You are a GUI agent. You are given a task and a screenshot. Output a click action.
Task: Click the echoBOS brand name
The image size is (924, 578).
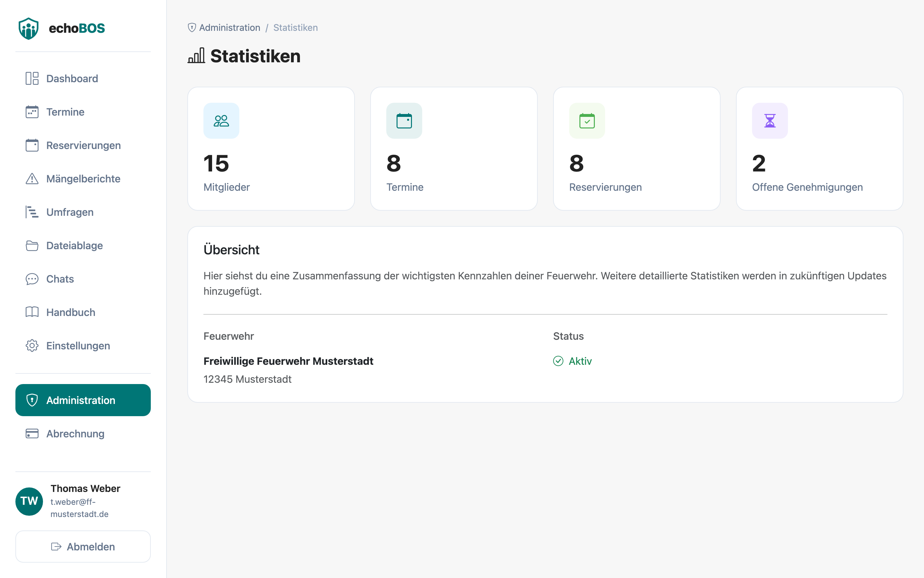[x=77, y=28]
